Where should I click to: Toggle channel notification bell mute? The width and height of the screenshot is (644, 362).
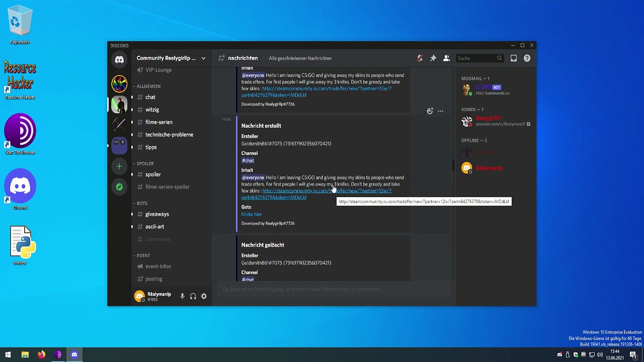[420, 58]
